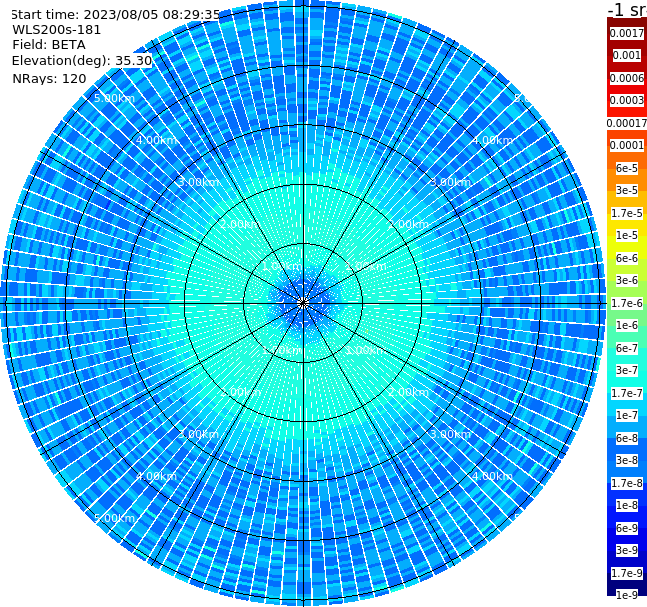Click the 1.7e-8 colorbar tick
The image size is (647, 607).
point(627,483)
